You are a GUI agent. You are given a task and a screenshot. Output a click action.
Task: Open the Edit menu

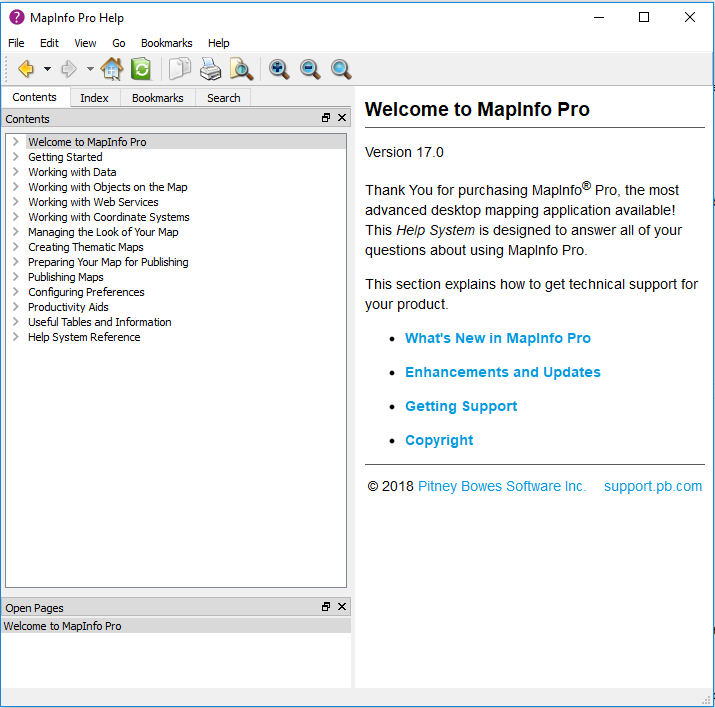pyautogui.click(x=49, y=43)
